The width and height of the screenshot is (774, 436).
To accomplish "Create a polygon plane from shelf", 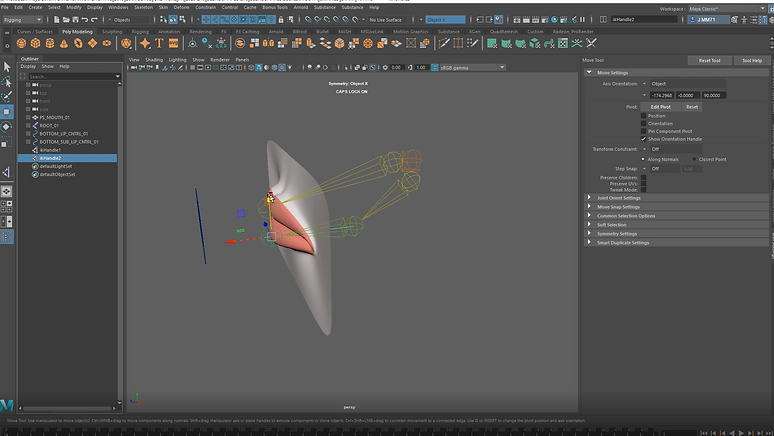I will [92, 43].
